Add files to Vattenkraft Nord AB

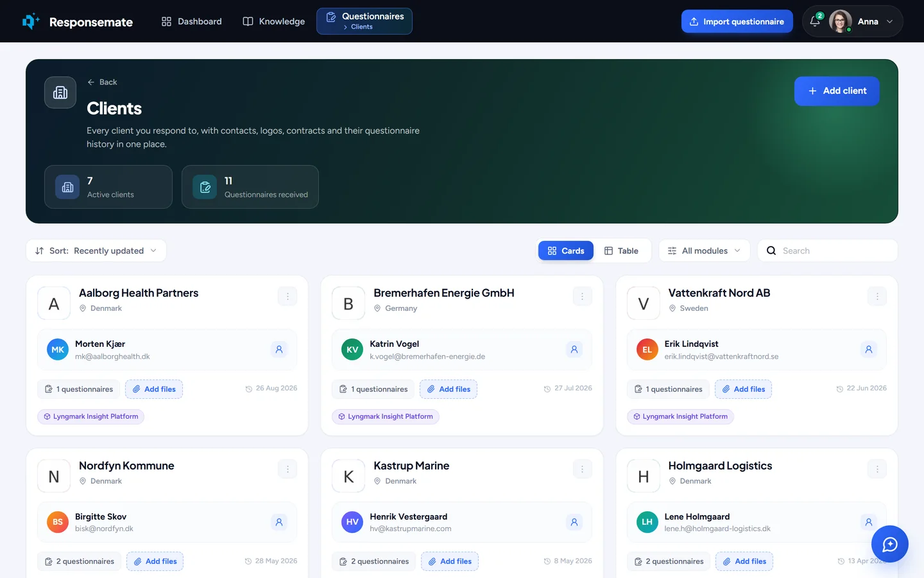743,389
